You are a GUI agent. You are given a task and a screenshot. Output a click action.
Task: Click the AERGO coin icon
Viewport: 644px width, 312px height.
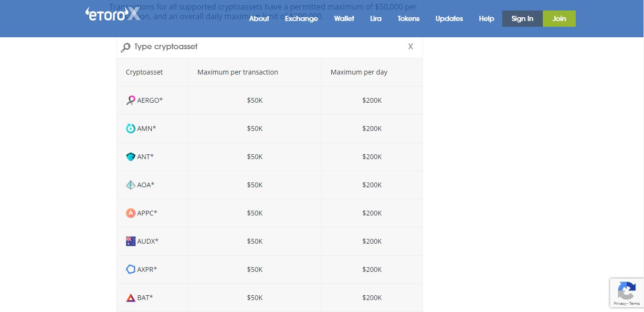point(130,100)
